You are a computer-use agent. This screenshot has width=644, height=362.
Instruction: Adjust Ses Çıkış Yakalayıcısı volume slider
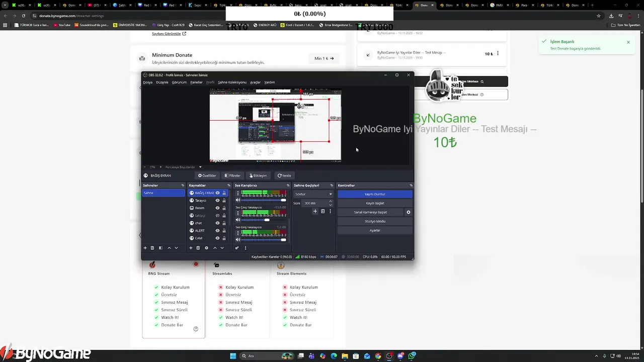(263, 220)
